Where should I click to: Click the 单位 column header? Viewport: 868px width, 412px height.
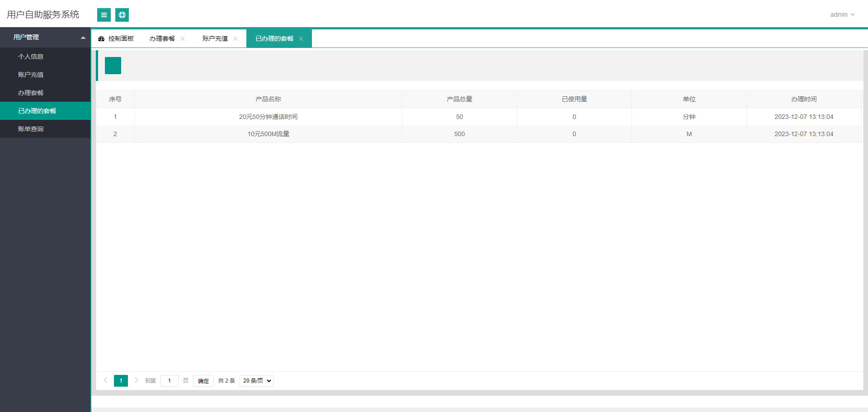click(689, 99)
